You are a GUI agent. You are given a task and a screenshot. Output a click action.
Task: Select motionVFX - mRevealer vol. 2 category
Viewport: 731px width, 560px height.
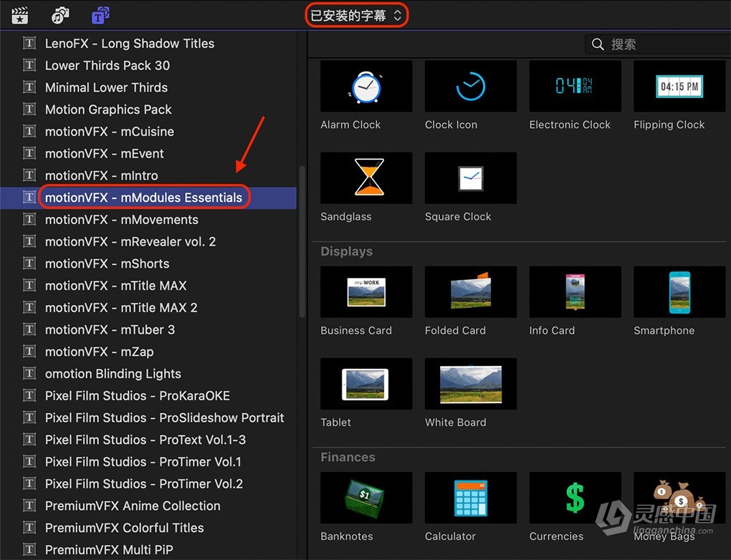148,241
